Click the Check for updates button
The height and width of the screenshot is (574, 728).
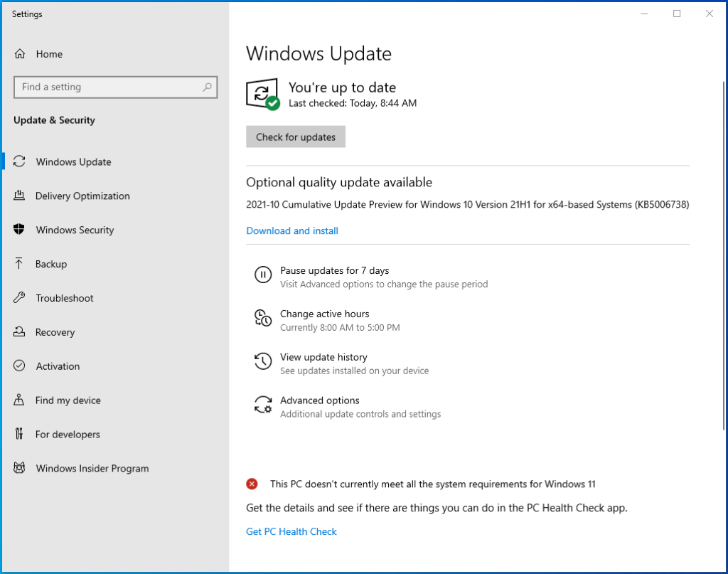coord(296,137)
